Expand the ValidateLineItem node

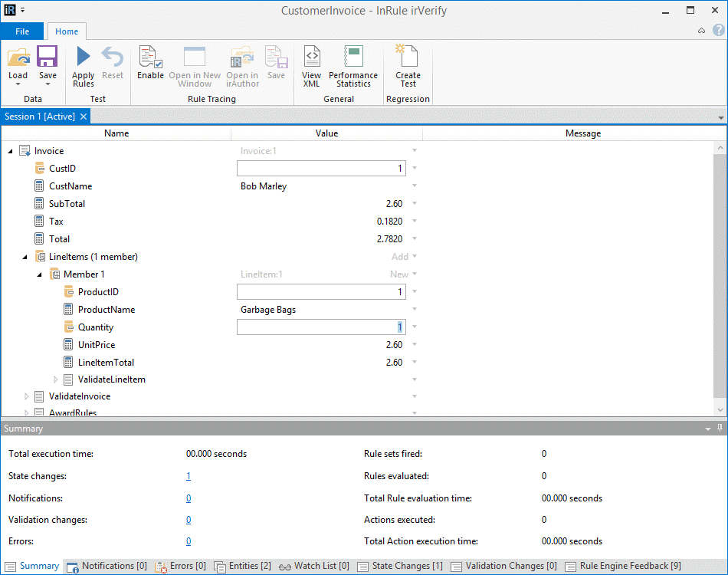pos(55,379)
